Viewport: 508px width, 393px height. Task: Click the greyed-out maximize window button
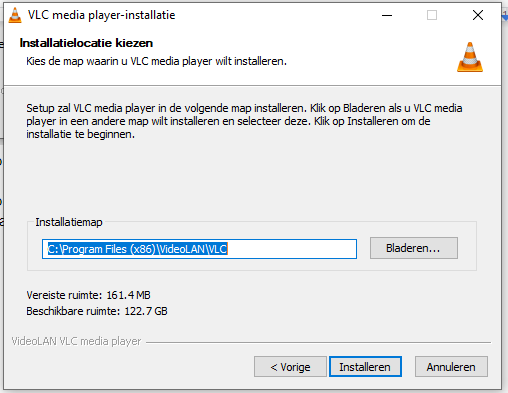pyautogui.click(x=432, y=15)
